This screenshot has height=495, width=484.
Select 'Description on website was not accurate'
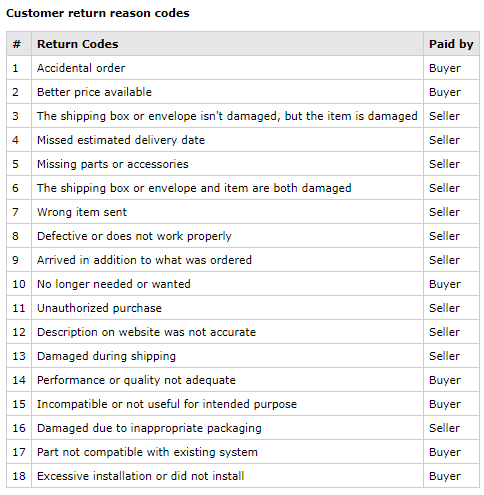tap(146, 332)
